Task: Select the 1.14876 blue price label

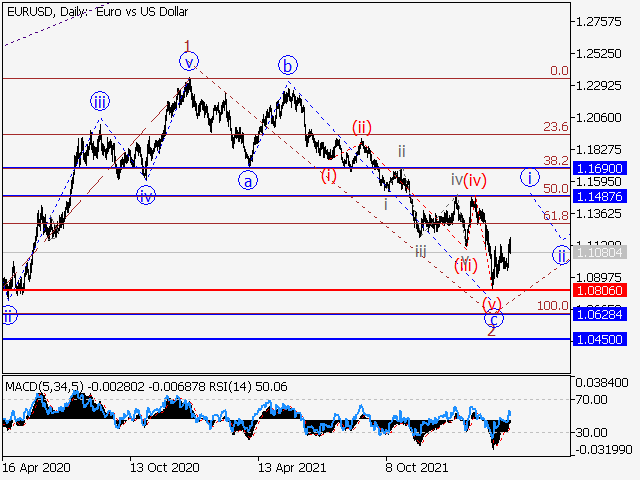Action: 599,196
